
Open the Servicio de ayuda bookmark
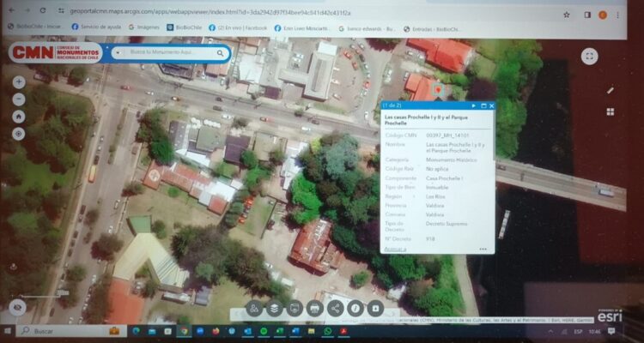(96, 27)
